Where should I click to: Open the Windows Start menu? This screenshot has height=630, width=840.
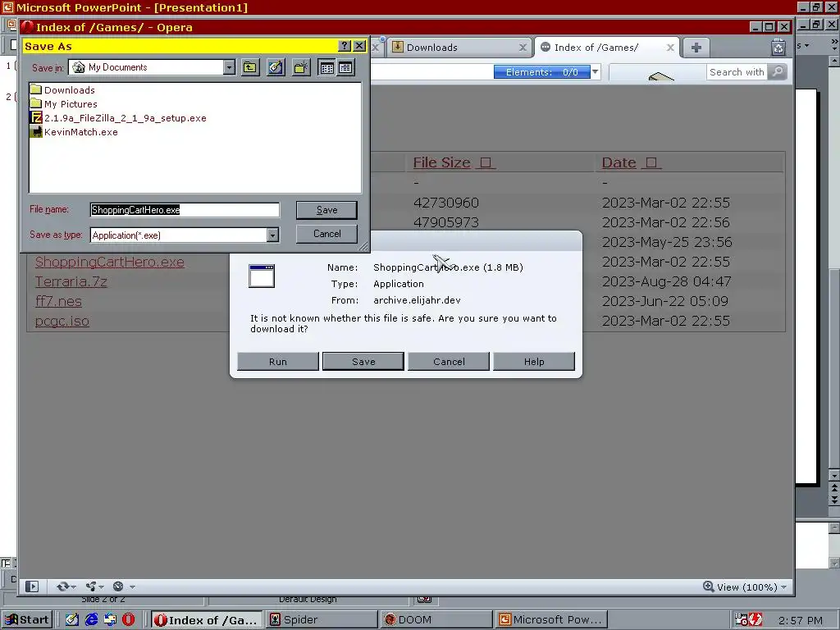(x=27, y=620)
